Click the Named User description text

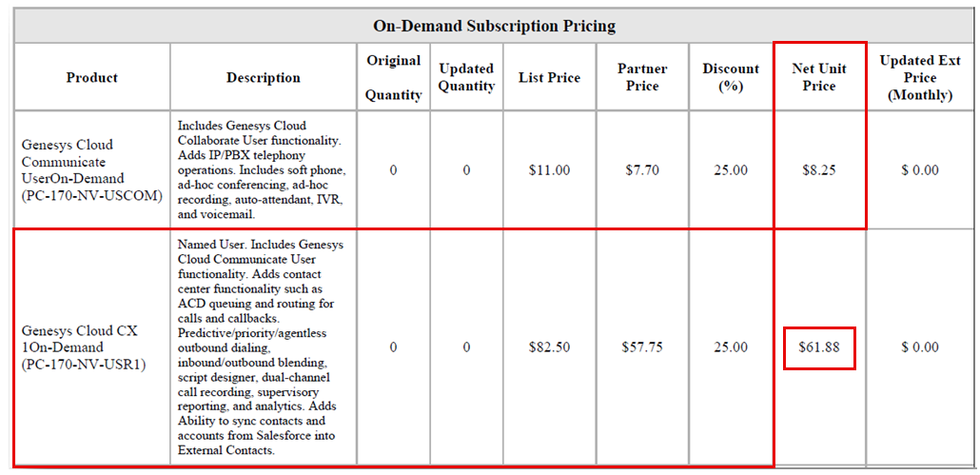pyautogui.click(x=261, y=347)
